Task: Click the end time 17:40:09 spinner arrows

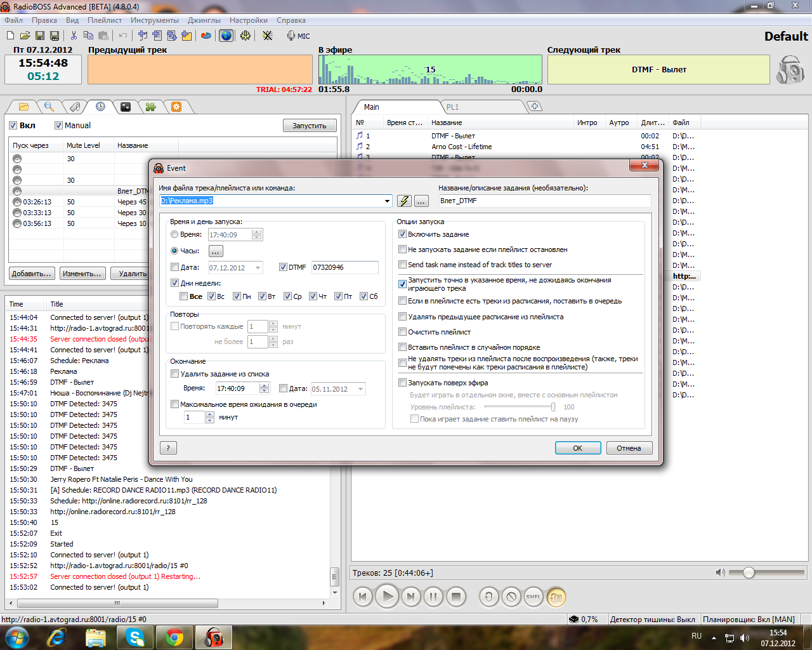Action: click(265, 388)
